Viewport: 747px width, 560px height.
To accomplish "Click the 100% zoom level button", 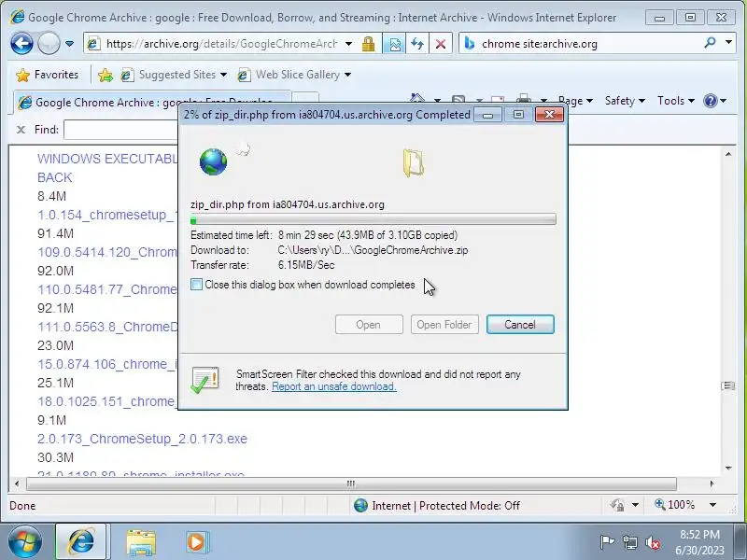I will pyautogui.click(x=674, y=504).
